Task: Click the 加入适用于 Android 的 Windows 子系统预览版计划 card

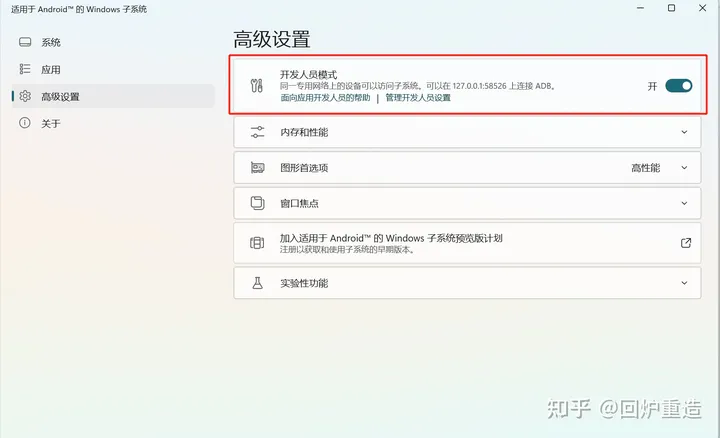Action: 467,243
